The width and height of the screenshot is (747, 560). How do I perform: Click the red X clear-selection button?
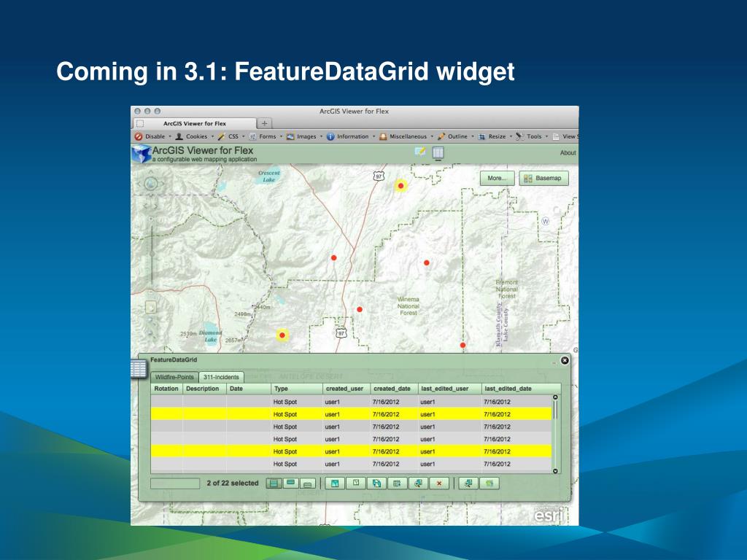438,483
